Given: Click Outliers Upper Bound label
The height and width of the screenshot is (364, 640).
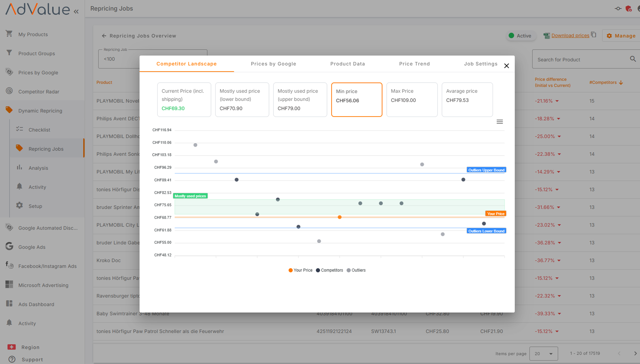Looking at the screenshot, I should (x=486, y=170).
